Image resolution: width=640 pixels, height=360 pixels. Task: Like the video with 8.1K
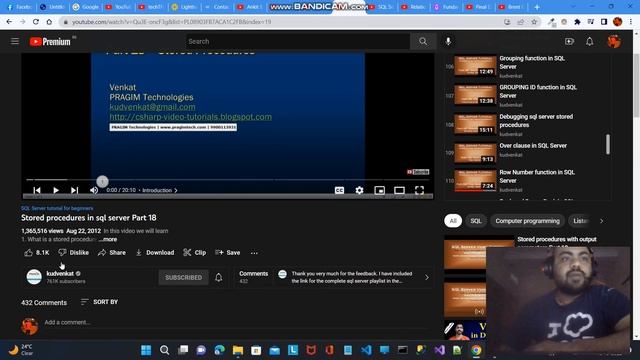[37, 253]
